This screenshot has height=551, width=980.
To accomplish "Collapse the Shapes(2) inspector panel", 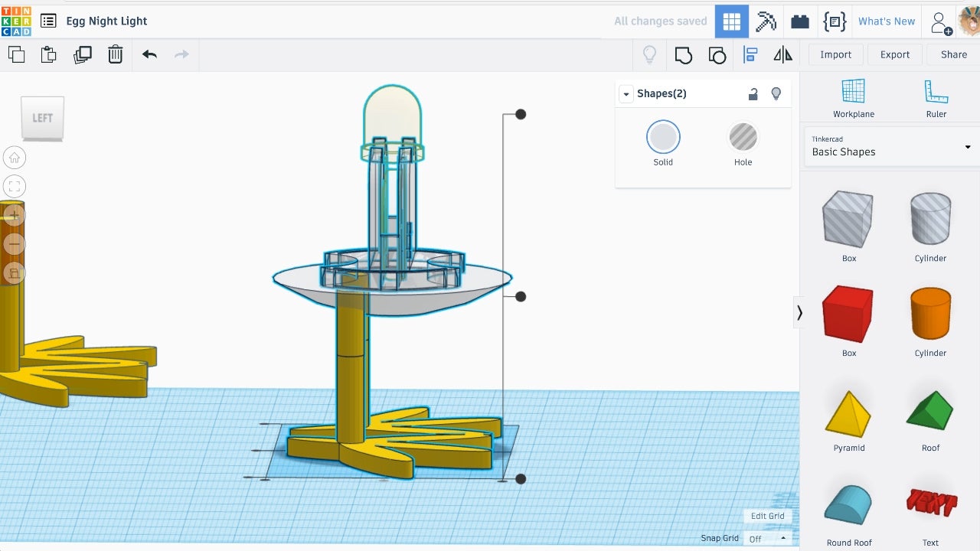I will tap(626, 94).
